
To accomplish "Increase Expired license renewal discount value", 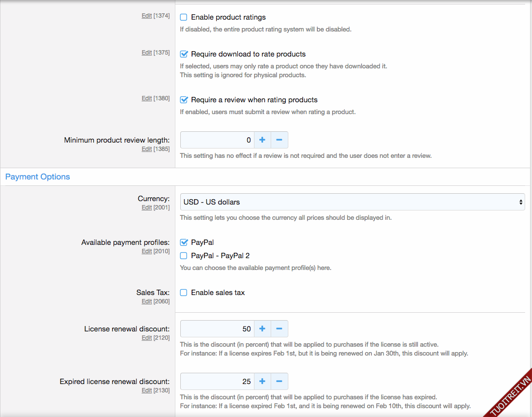I will click(262, 382).
